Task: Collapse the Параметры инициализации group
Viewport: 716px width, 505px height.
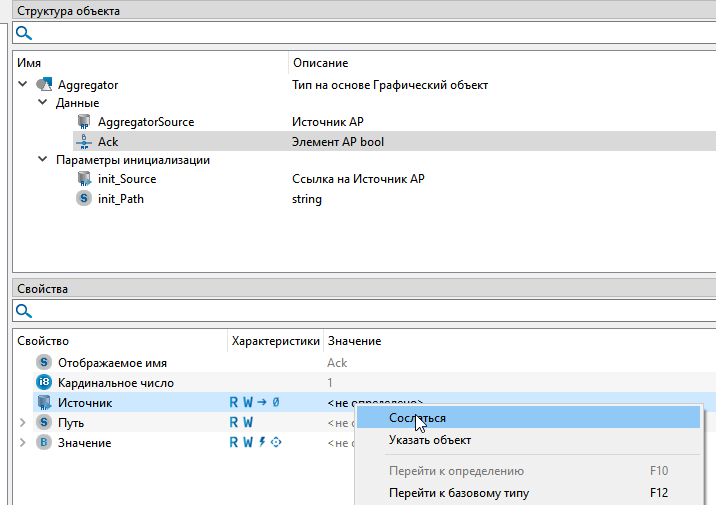Action: 42,160
